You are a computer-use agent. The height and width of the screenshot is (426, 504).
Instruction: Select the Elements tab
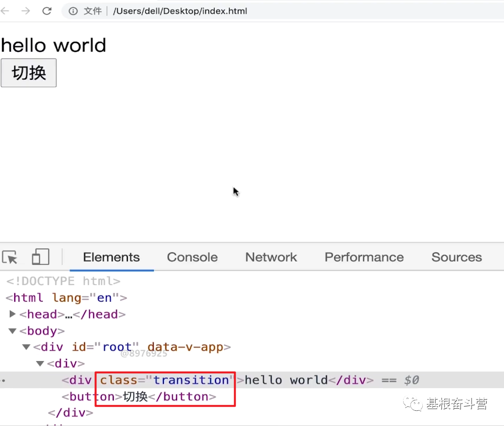tap(111, 257)
